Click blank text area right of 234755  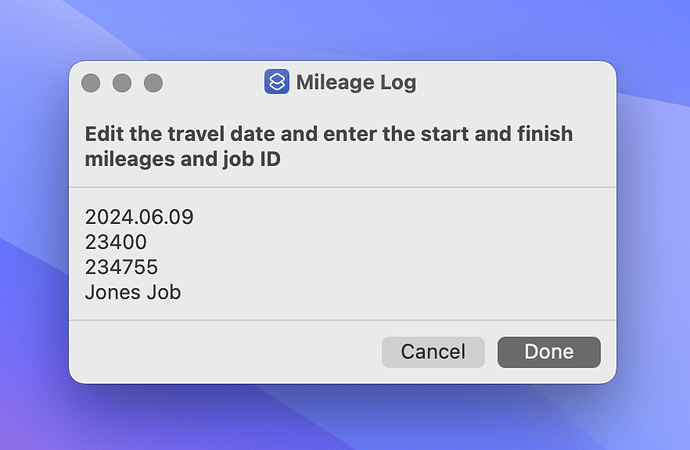[x=380, y=267]
